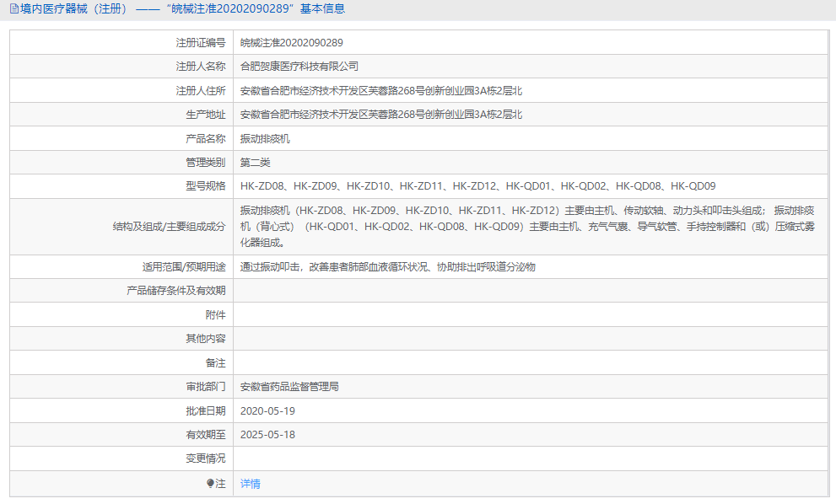Select approval department 安徽省药品监督管理局
The image size is (836, 504).
289,387
